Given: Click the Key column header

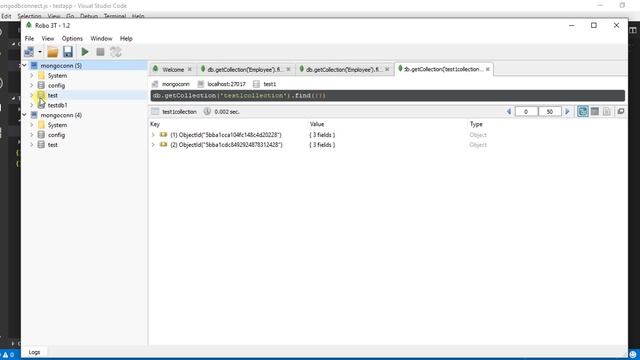Looking at the screenshot, I should (x=155, y=124).
